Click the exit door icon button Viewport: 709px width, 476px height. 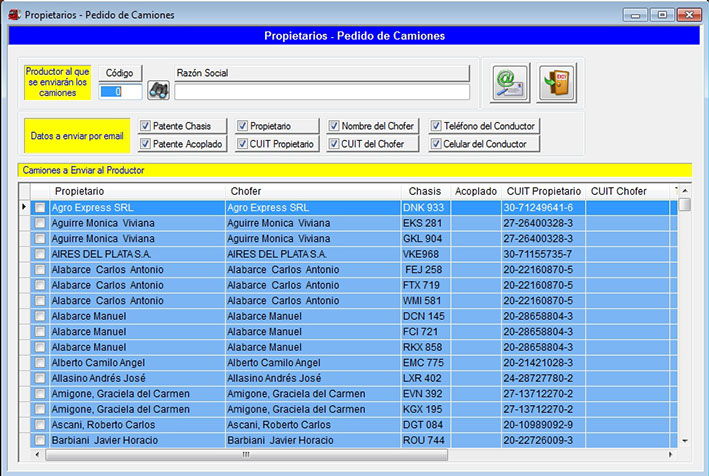point(556,83)
